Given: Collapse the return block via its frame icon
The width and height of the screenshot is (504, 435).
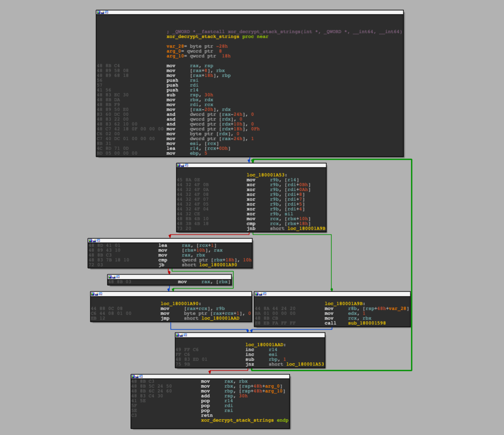Looking at the screenshot, I should coord(140,375).
